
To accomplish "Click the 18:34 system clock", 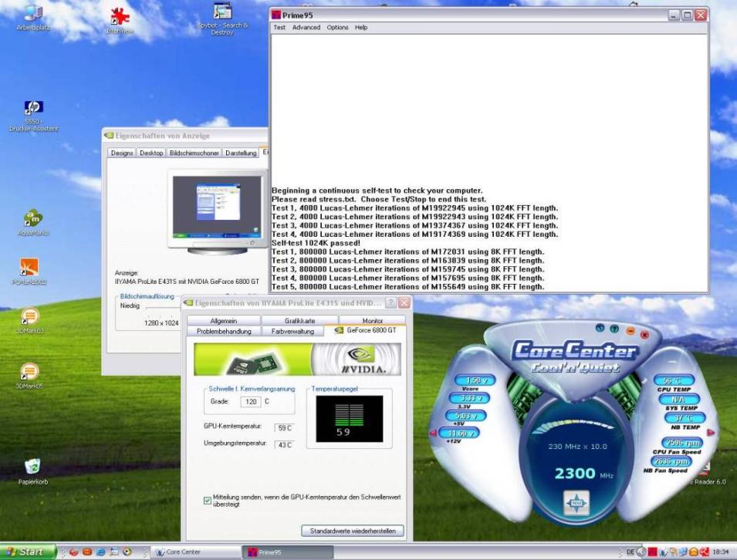I will (x=721, y=552).
